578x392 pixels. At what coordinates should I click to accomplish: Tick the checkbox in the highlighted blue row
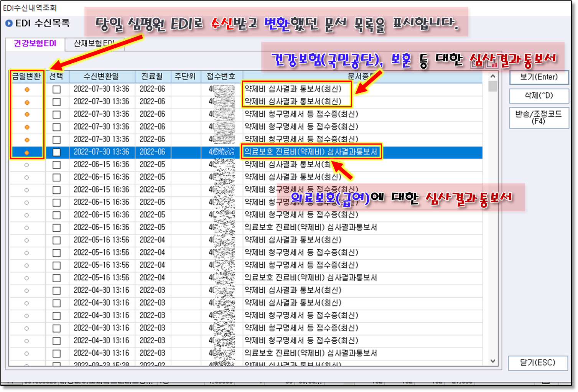click(x=57, y=152)
